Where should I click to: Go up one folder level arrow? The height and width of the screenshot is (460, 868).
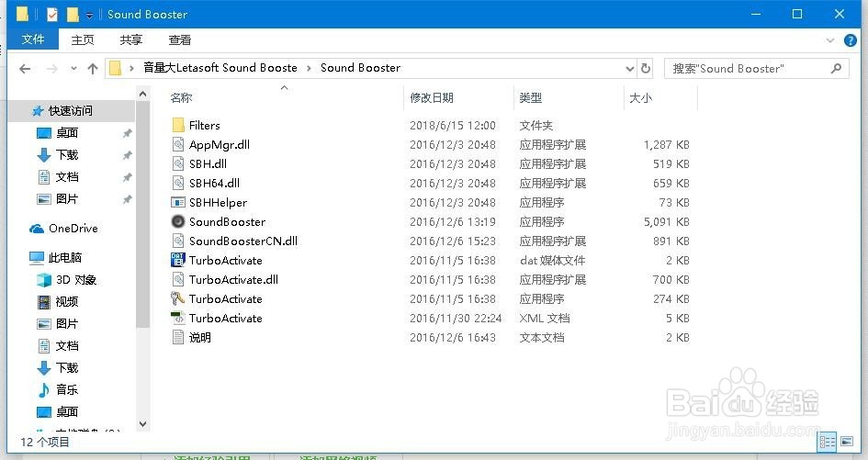(x=93, y=69)
